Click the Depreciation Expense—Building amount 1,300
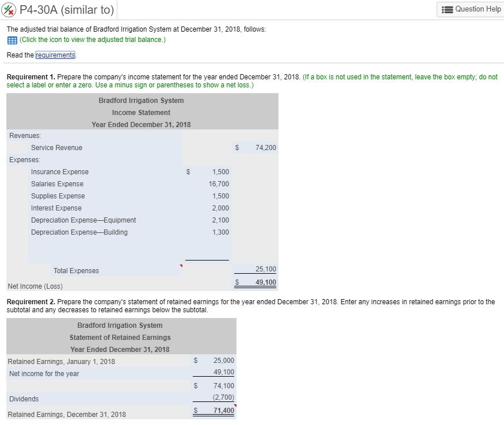 (220, 232)
